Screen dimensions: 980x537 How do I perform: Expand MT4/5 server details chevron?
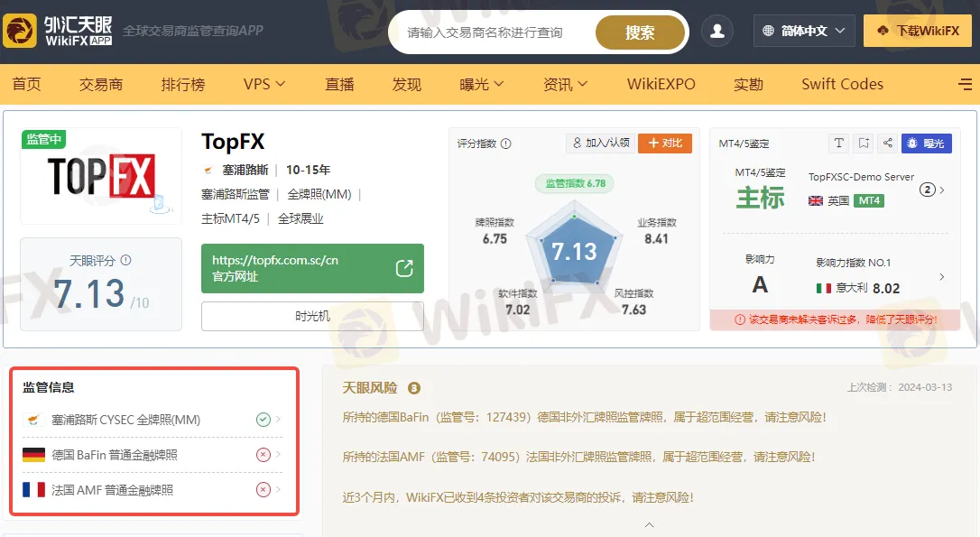pos(942,190)
